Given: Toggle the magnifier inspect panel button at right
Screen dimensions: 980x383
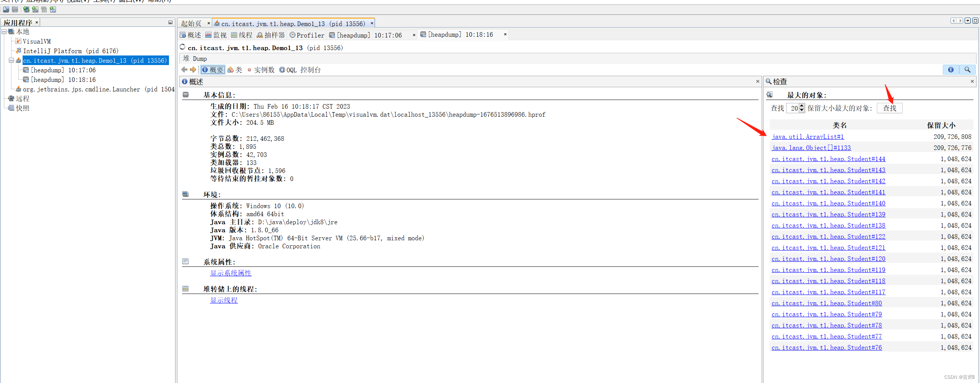Looking at the screenshot, I should point(967,70).
